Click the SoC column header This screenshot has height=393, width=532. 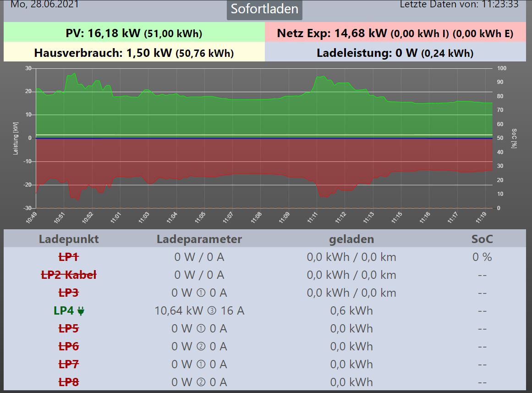482,239
